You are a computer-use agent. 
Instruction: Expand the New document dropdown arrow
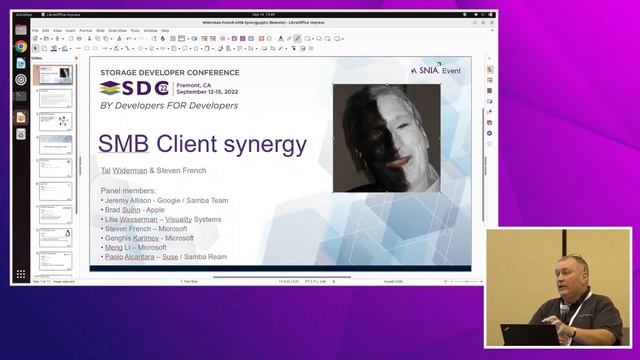(x=41, y=39)
